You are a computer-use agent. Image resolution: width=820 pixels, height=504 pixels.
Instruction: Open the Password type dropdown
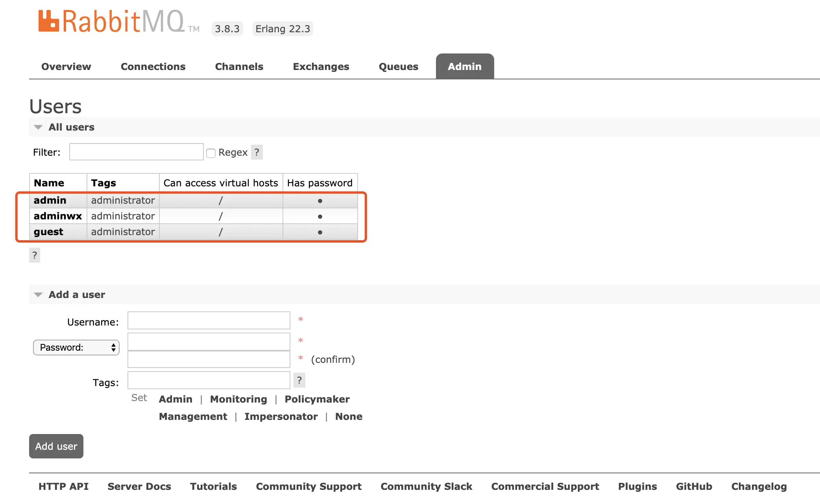click(x=76, y=348)
